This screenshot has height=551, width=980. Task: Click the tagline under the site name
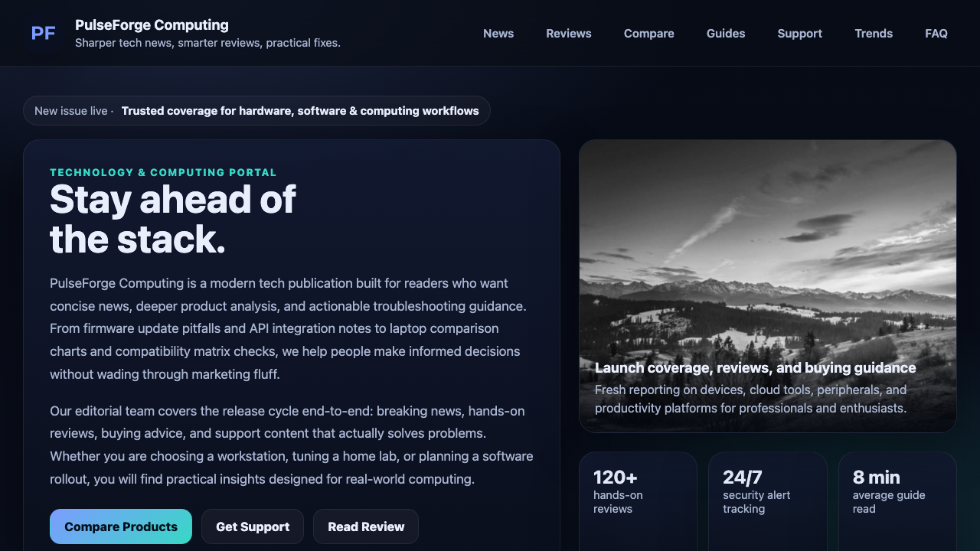pyautogui.click(x=208, y=43)
